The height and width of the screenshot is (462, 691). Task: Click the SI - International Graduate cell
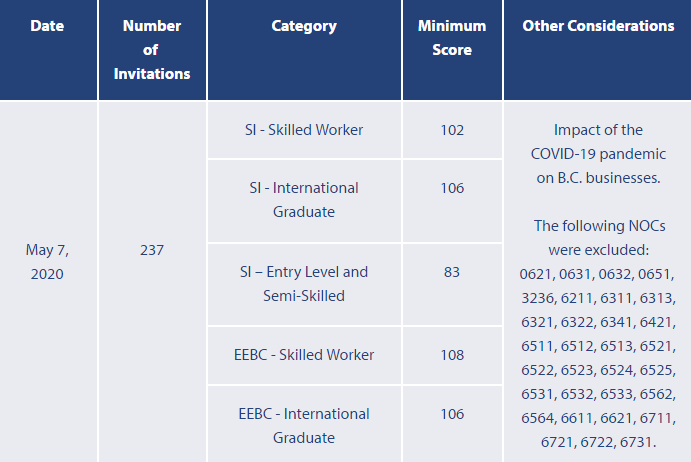[304, 200]
